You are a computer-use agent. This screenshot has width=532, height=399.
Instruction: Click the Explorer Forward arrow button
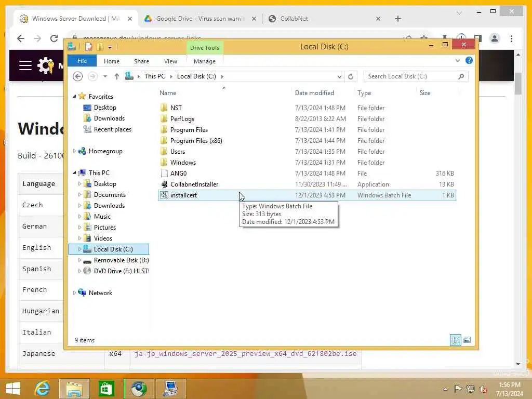tap(92, 76)
